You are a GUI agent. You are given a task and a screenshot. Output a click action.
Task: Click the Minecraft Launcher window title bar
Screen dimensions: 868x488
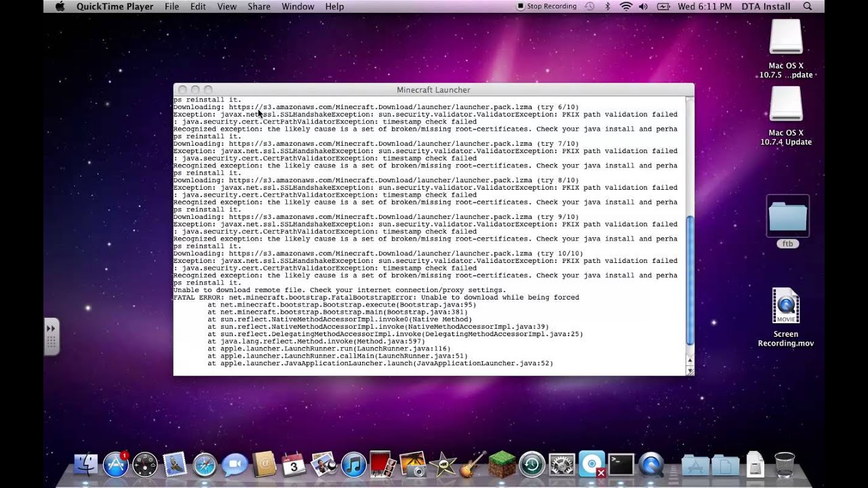(433, 89)
